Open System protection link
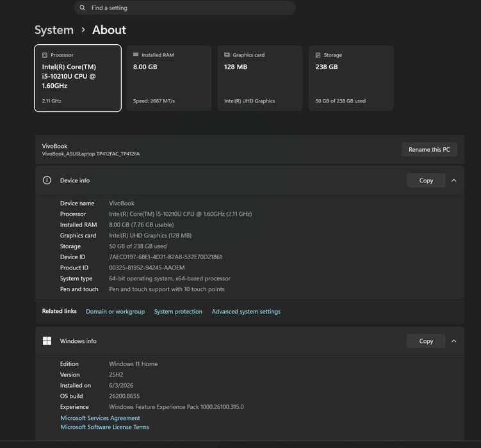The image size is (481, 448). coord(178,311)
